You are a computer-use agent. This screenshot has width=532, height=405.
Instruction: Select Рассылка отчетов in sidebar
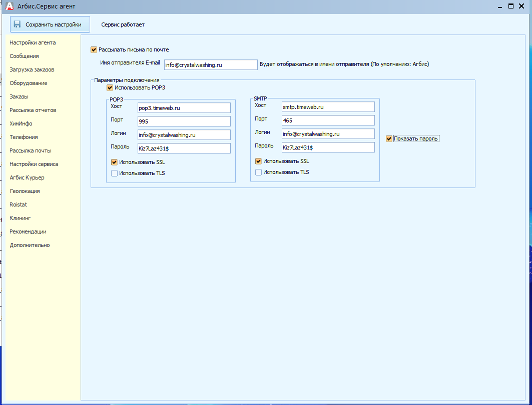(33, 110)
